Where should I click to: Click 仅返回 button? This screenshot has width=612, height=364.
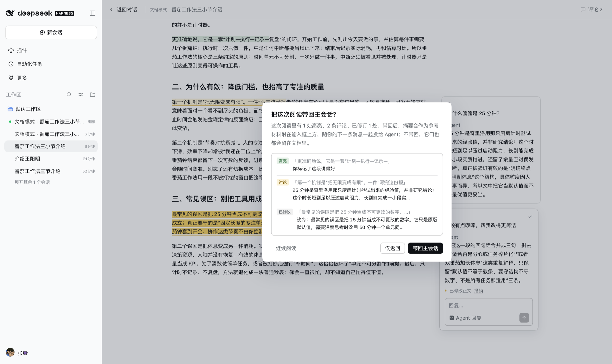point(393,248)
